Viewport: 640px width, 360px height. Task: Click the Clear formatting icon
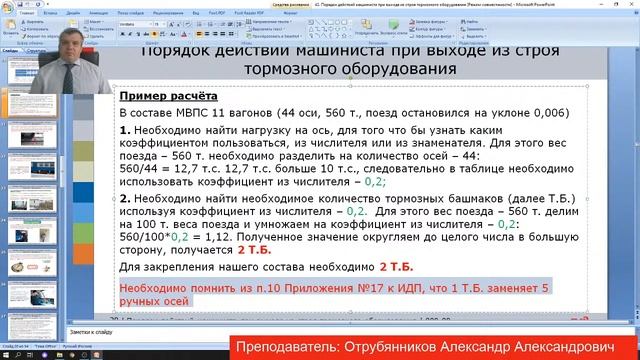click(187, 24)
